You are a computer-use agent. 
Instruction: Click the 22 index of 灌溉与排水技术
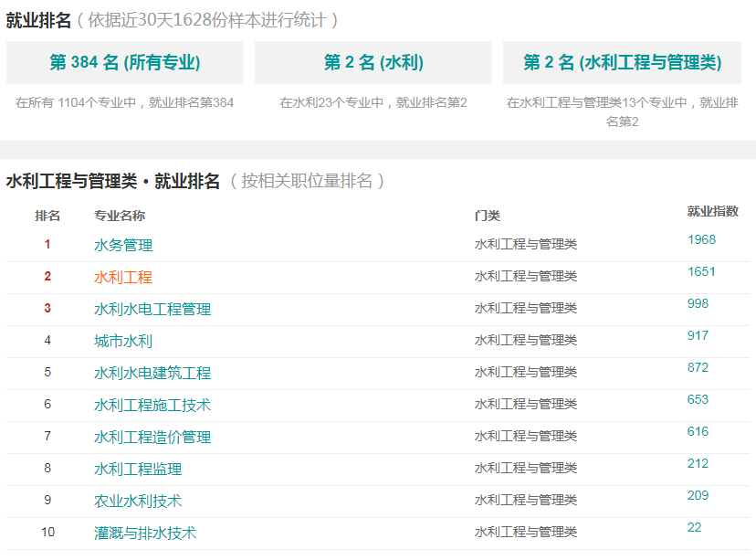click(694, 527)
